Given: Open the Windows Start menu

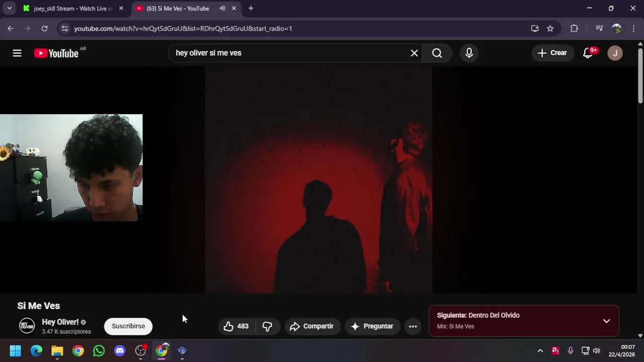Looking at the screenshot, I should (15, 351).
